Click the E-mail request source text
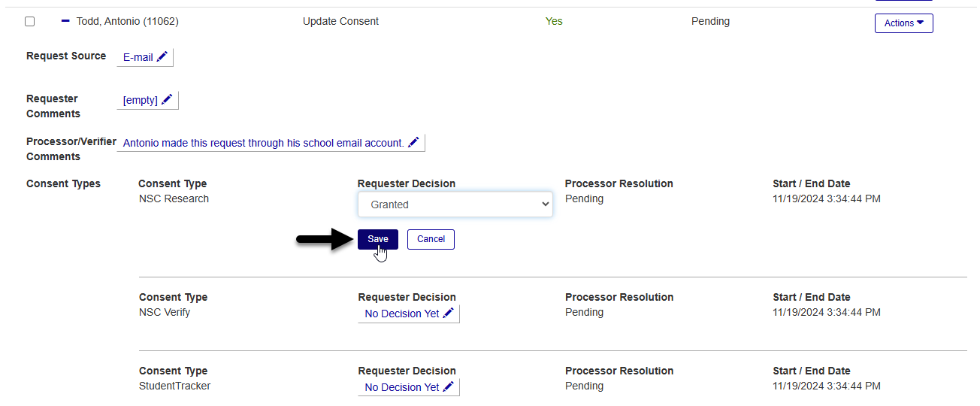Viewport: 980px width, 406px height. pyautogui.click(x=138, y=57)
